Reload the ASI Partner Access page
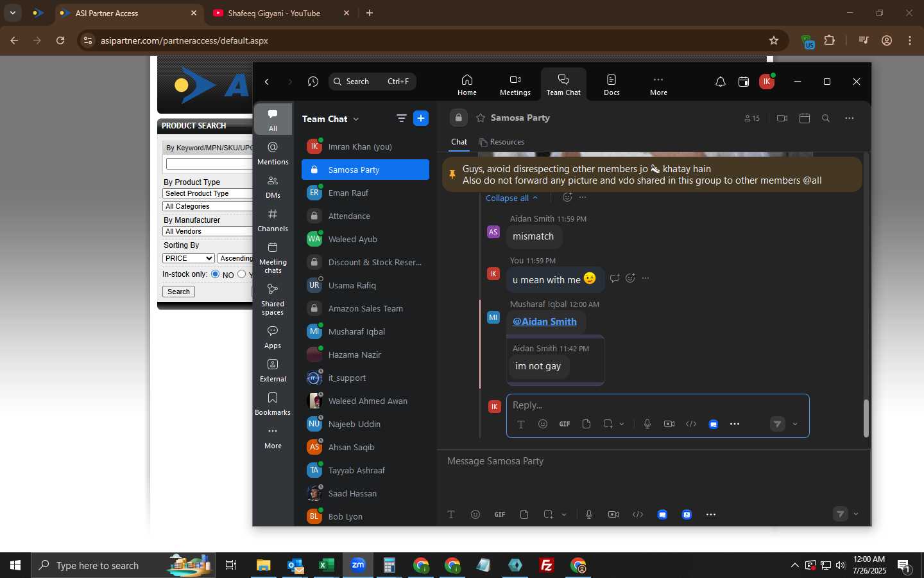 click(60, 40)
